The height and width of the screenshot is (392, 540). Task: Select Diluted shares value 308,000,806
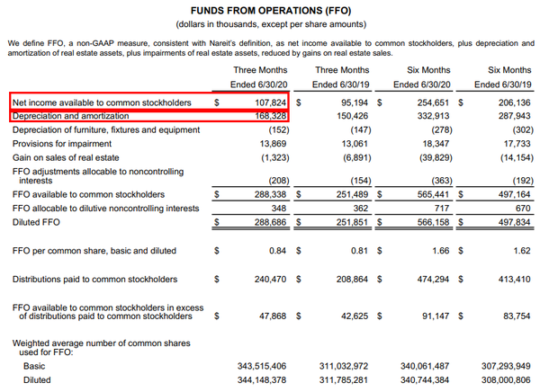[506, 380]
